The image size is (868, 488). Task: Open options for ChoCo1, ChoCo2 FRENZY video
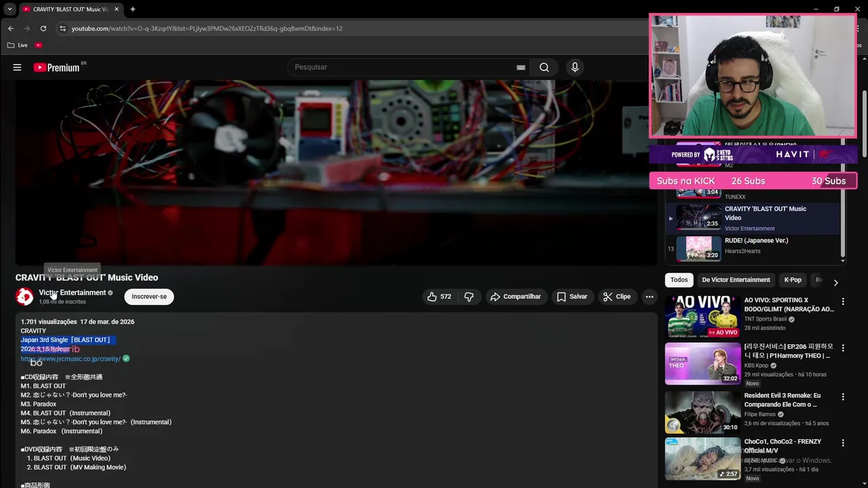tap(843, 443)
